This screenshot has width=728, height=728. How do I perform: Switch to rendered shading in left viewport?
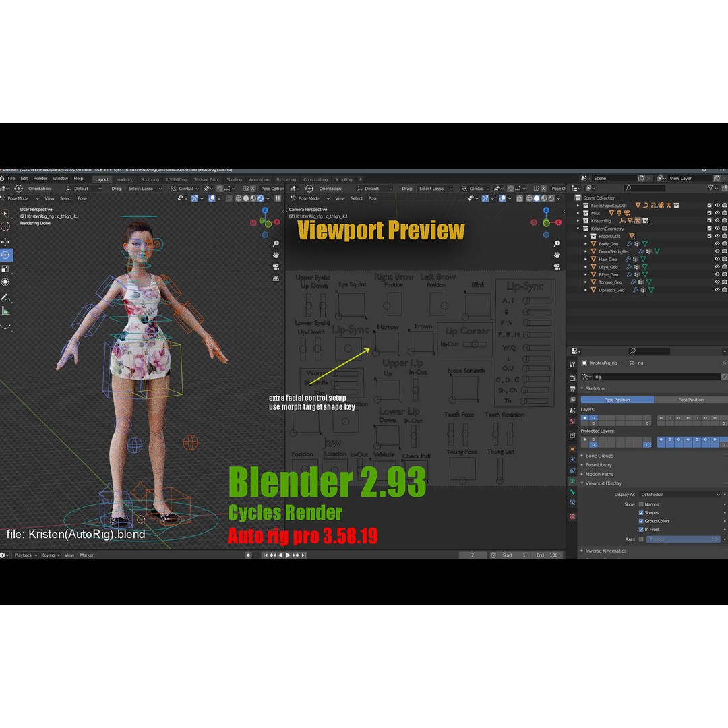[x=260, y=198]
